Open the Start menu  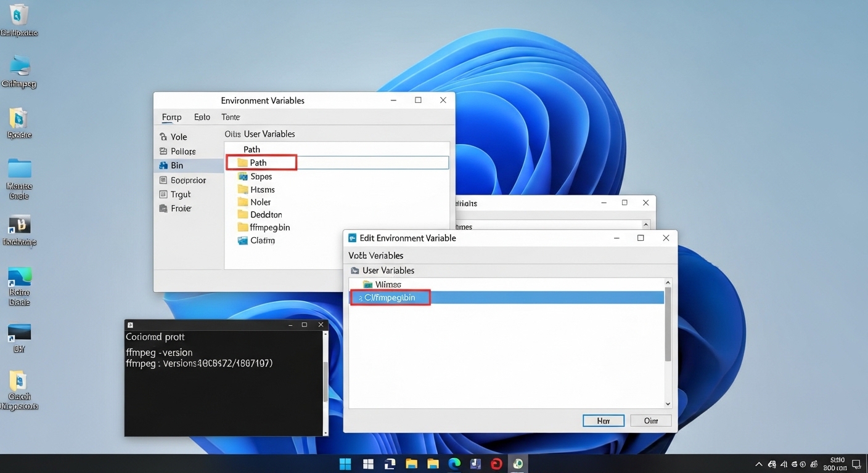tap(345, 463)
